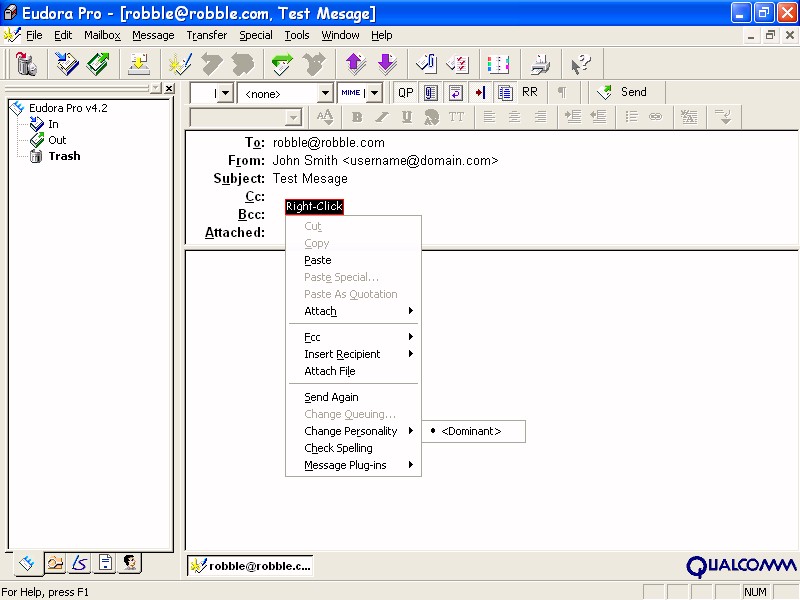This screenshot has height=600, width=800.
Task: Click the Check Spelling toolbar icon
Action: pos(458,64)
